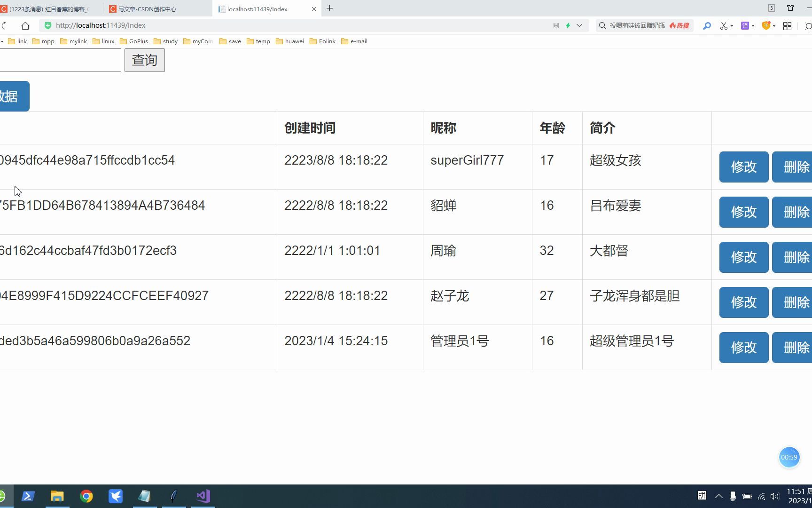The image size is (812, 508).
Task: Click the browser settings gear icon
Action: pyautogui.click(x=809, y=26)
